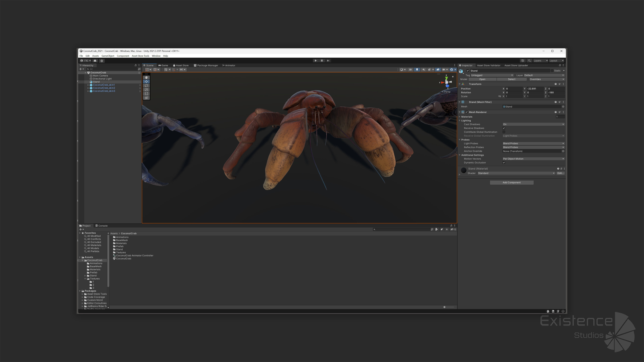
Task: Select the Rect tool
Action: pyautogui.click(x=146, y=94)
